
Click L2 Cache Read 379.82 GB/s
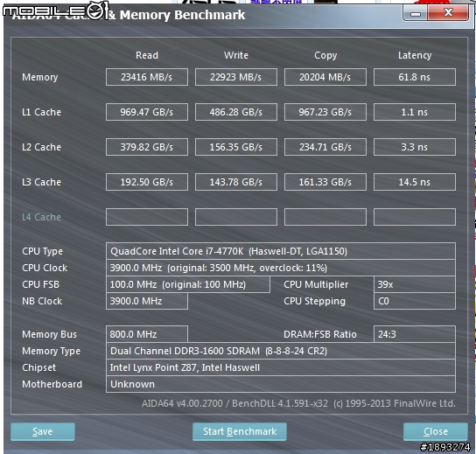pyautogui.click(x=147, y=147)
